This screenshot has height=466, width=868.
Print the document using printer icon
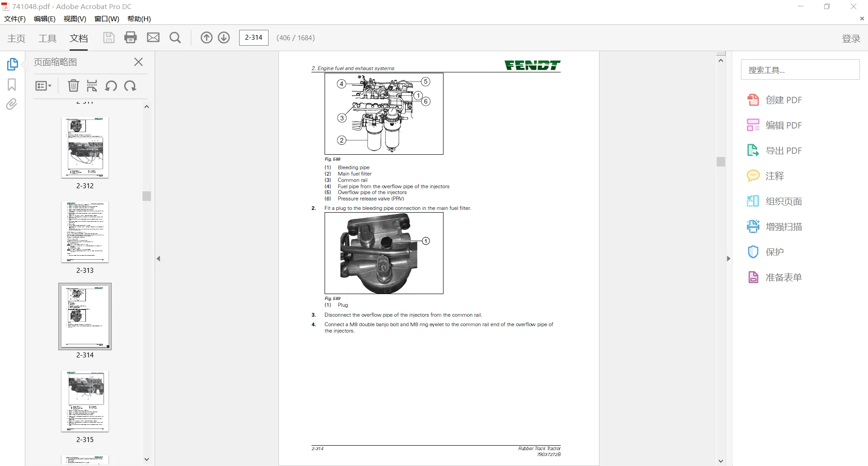131,38
